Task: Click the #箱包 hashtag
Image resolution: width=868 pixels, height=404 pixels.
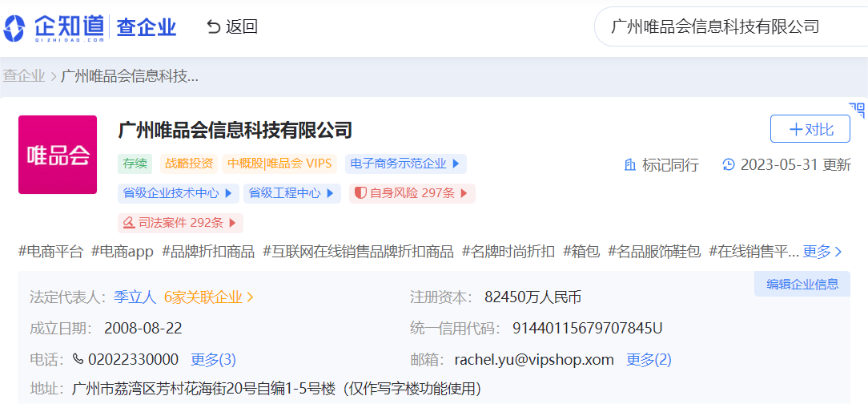Action: [x=581, y=252]
